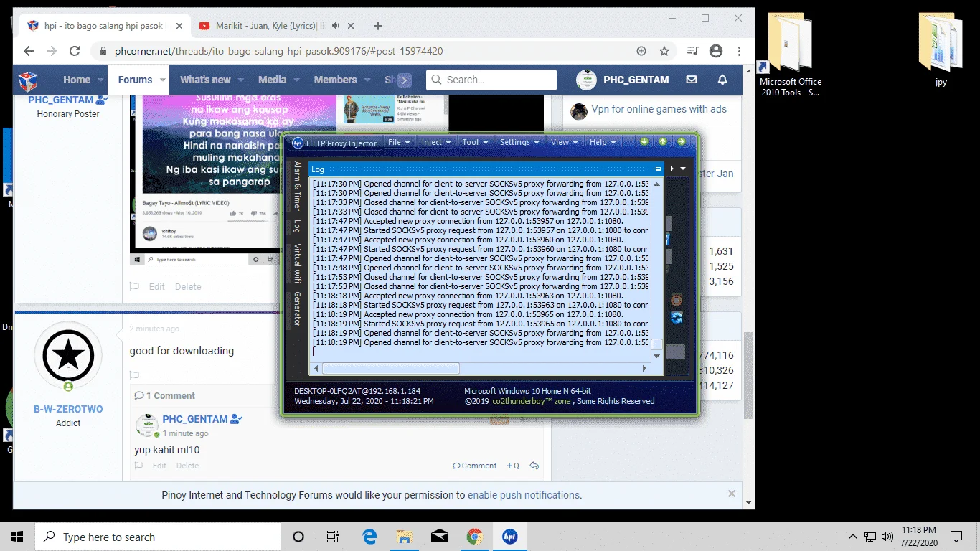Open the panel options dropdown arrow beside Log
Image resolution: width=980 pixels, height=551 pixels.
683,169
